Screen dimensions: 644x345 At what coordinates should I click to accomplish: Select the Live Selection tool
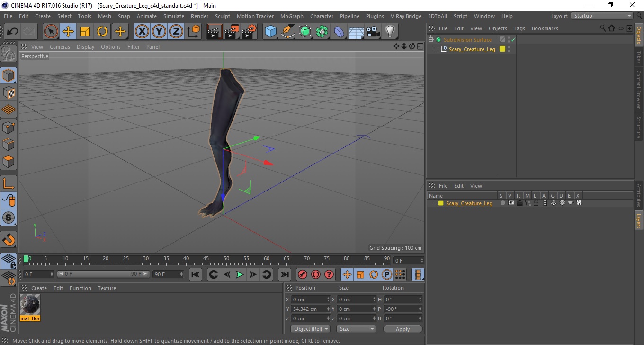[51, 32]
